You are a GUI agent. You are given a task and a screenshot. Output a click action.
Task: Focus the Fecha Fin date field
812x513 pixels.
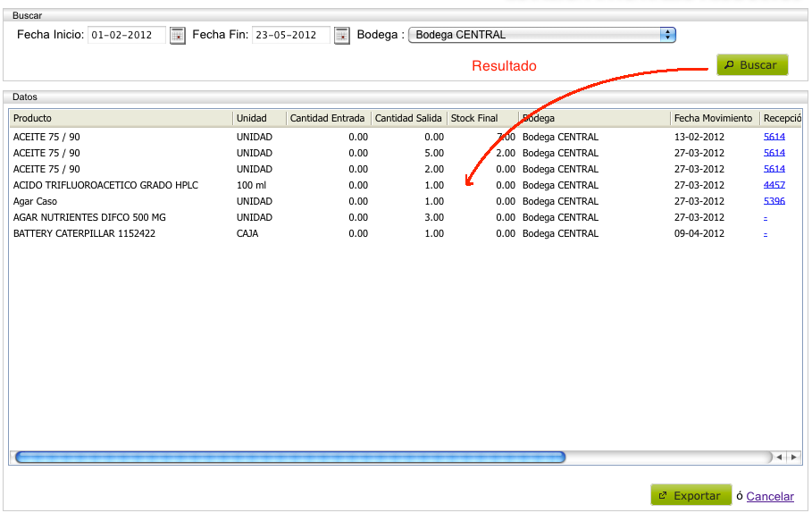290,35
